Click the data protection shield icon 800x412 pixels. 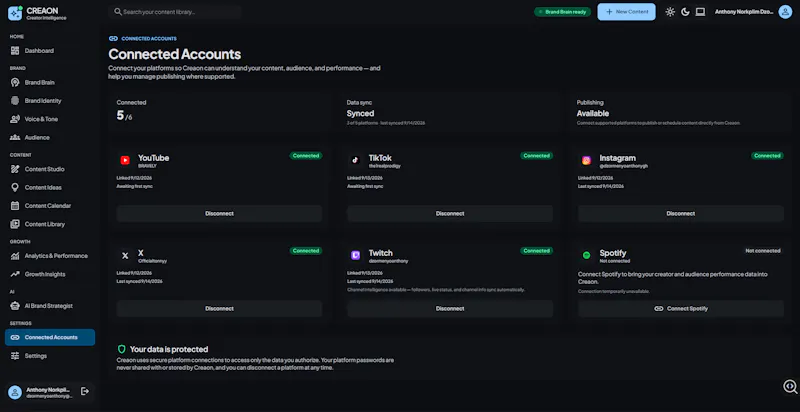tap(121, 349)
